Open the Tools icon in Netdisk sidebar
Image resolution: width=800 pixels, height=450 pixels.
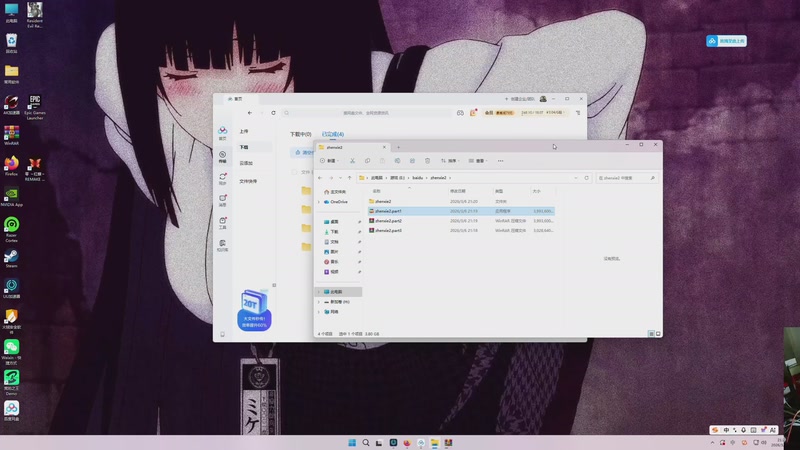coord(222,223)
